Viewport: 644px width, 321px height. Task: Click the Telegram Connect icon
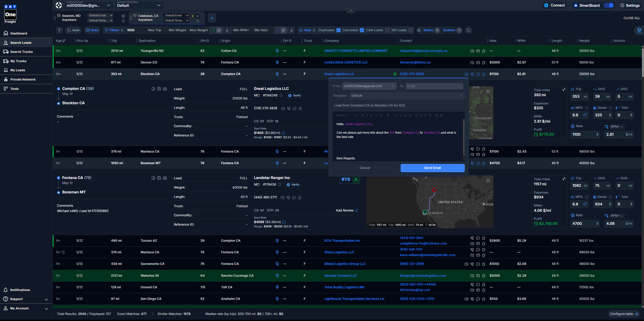point(546,5)
